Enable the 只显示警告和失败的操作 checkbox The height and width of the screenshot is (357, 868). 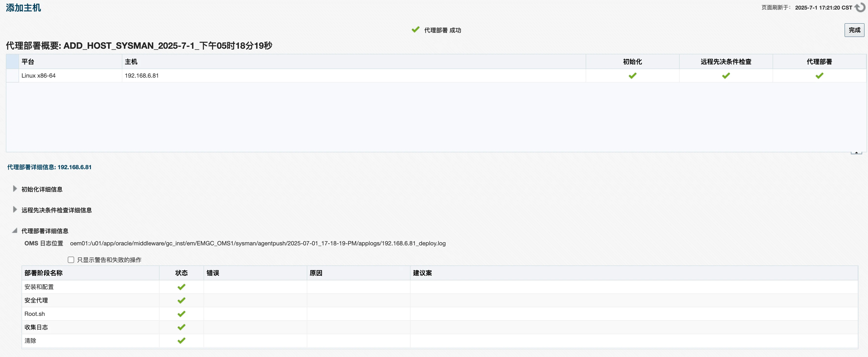pyautogui.click(x=71, y=260)
